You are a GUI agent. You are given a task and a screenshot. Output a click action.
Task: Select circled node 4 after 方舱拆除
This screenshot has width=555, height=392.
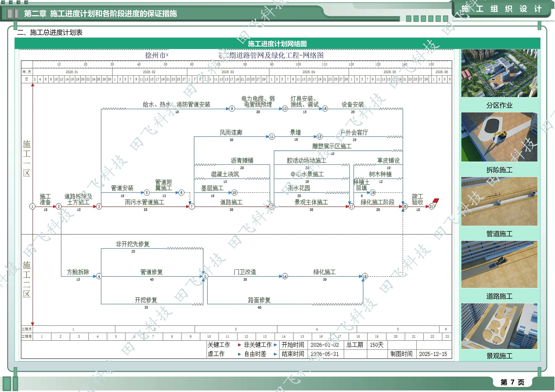pyautogui.click(x=99, y=276)
